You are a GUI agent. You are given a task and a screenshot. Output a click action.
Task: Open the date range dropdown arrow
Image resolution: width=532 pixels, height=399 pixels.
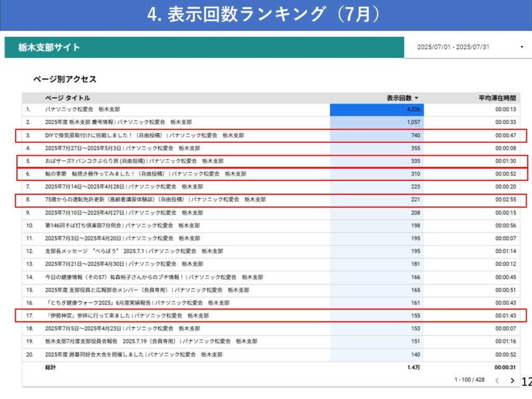(x=521, y=47)
